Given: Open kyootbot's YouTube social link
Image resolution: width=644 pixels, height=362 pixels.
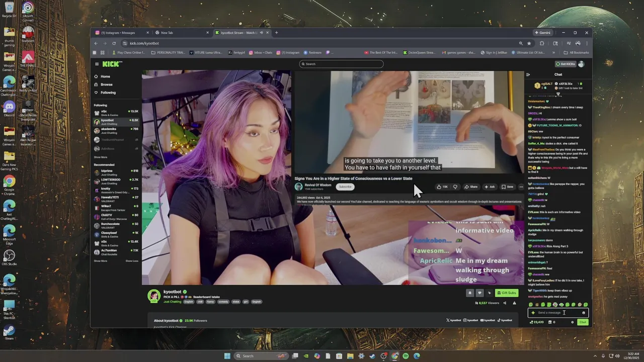Looking at the screenshot, I should pos(488,320).
